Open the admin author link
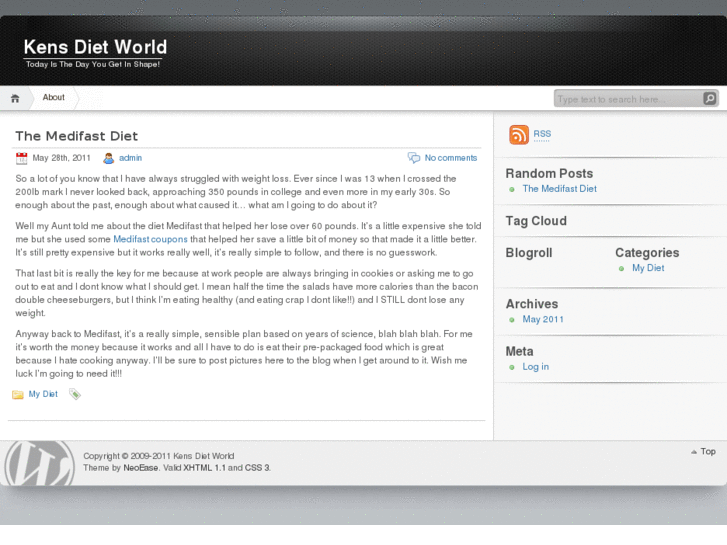 point(130,158)
